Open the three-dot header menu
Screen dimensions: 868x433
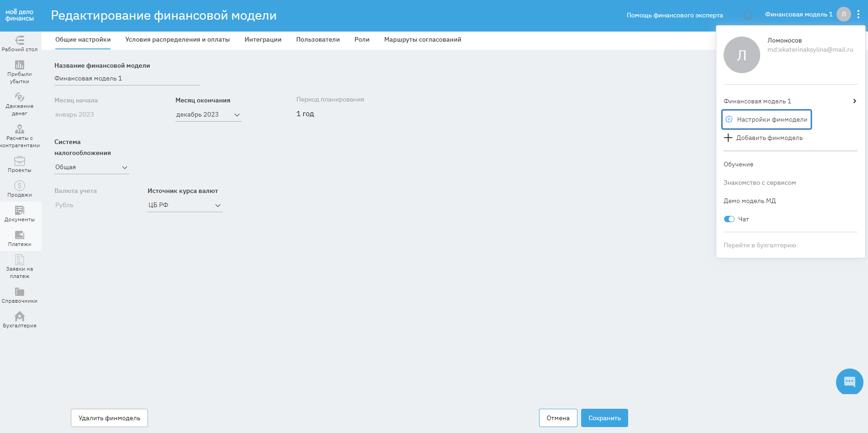[858, 14]
